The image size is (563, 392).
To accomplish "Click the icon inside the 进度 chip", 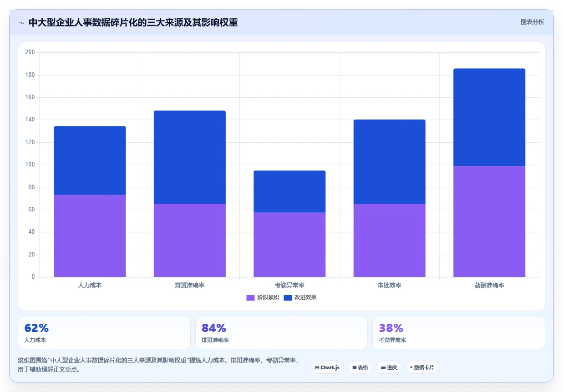I will click(x=383, y=367).
